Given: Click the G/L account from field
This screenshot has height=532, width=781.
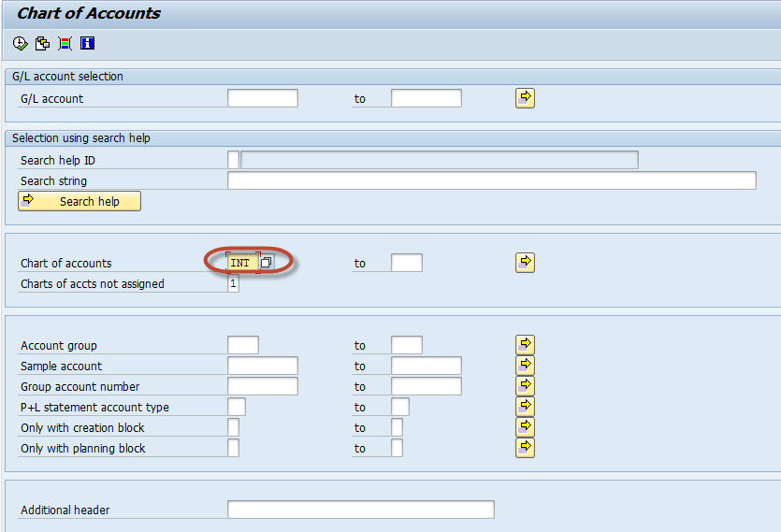Looking at the screenshot, I should click(262, 98).
